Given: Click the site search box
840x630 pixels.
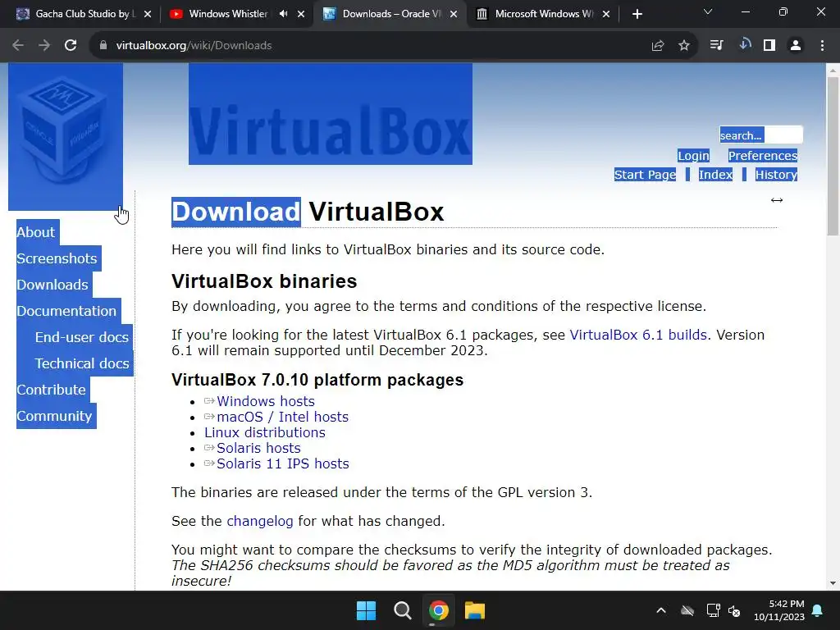Looking at the screenshot, I should point(760,135).
